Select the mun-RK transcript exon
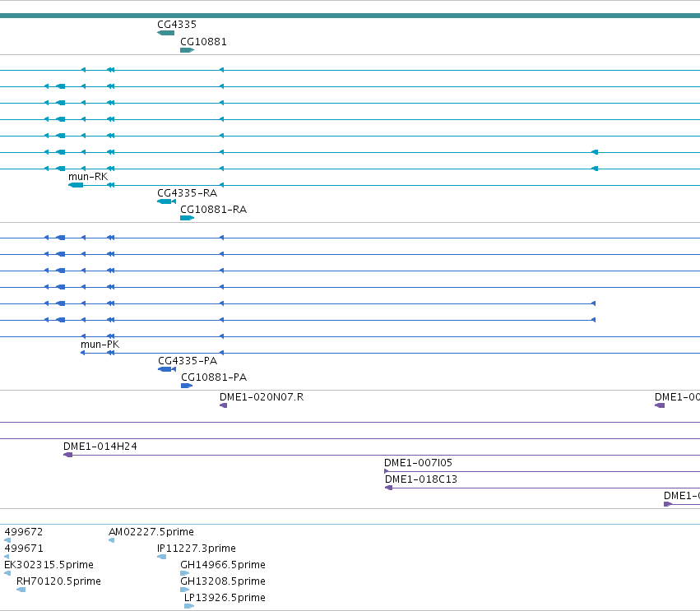This screenshot has width=700, height=611. tap(76, 185)
